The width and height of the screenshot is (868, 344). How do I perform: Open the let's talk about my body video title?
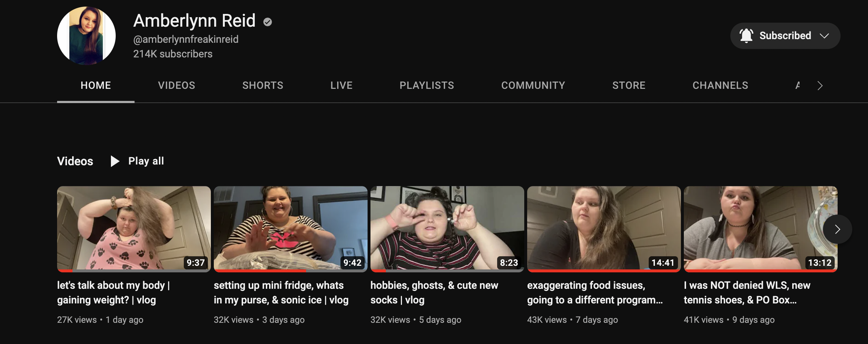coord(113,292)
